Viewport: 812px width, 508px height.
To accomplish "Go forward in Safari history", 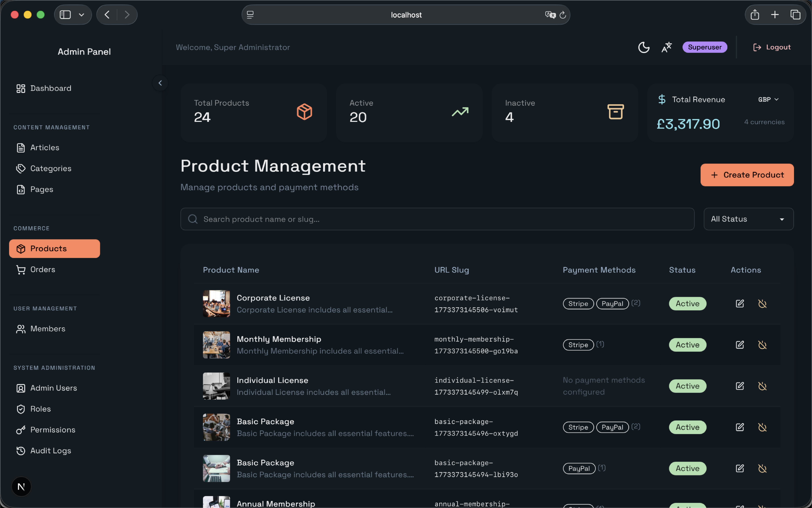I will pyautogui.click(x=127, y=15).
